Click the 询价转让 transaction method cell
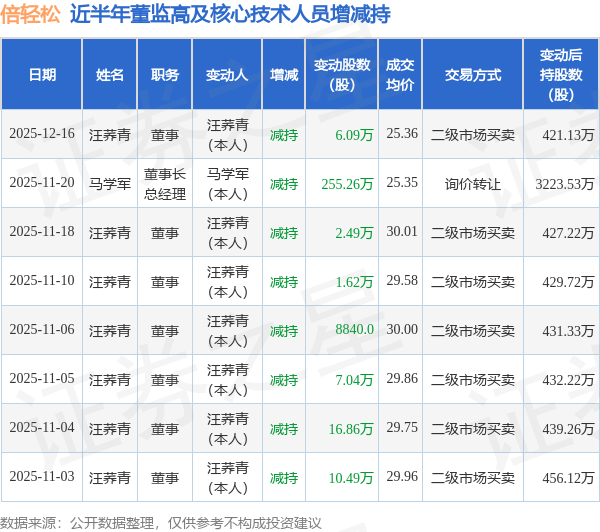 tap(473, 184)
